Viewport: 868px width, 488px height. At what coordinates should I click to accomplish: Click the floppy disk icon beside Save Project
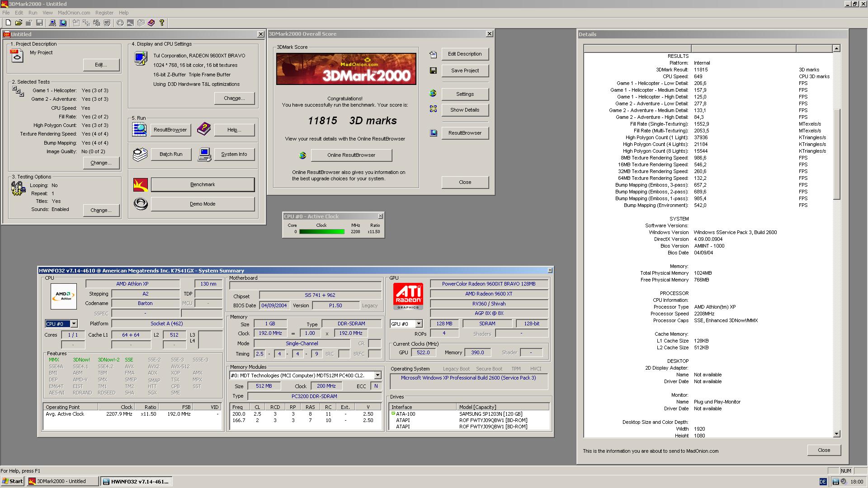(433, 70)
